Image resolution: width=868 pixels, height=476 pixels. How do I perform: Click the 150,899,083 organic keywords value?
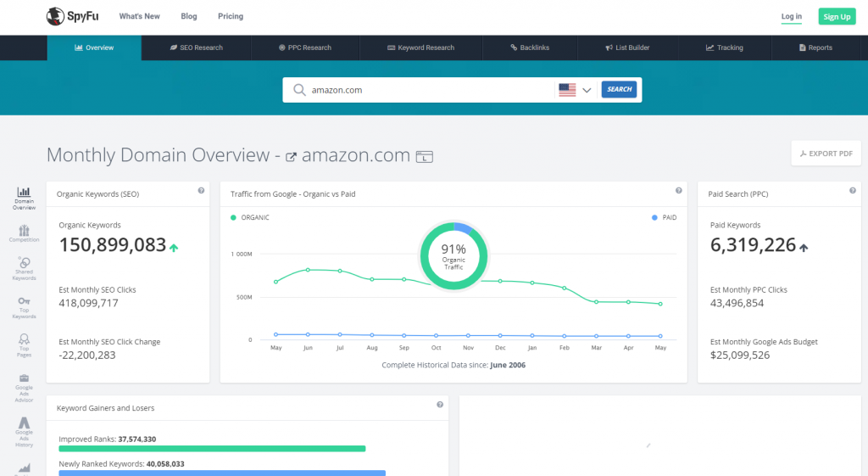click(x=113, y=244)
